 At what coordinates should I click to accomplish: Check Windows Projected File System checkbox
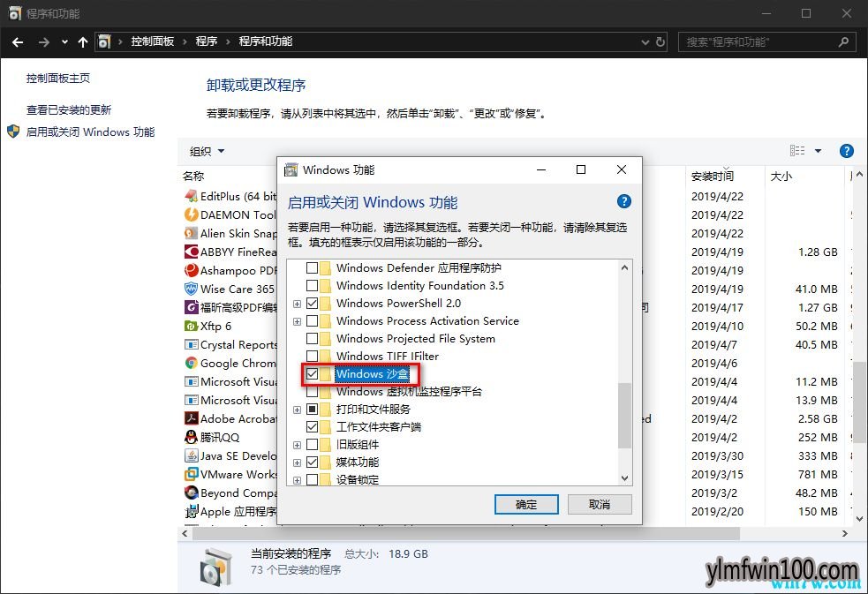point(313,338)
